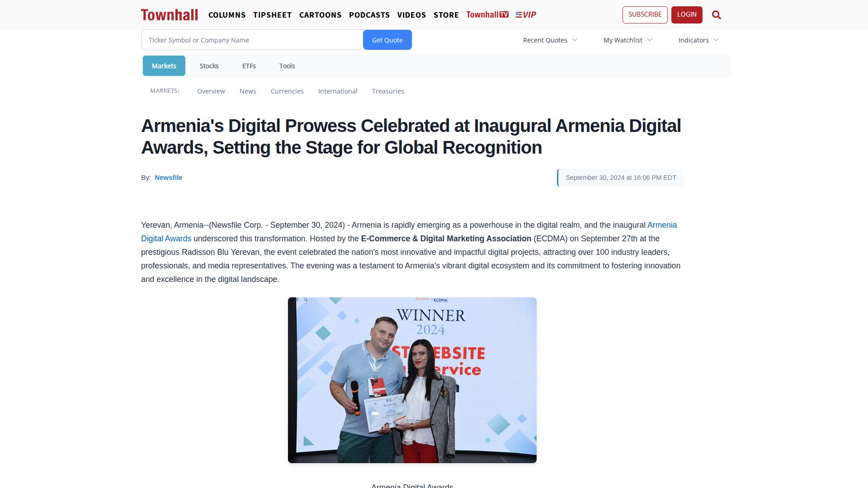Image resolution: width=868 pixels, height=488 pixels.
Task: Open the Tools tab
Action: click(287, 66)
